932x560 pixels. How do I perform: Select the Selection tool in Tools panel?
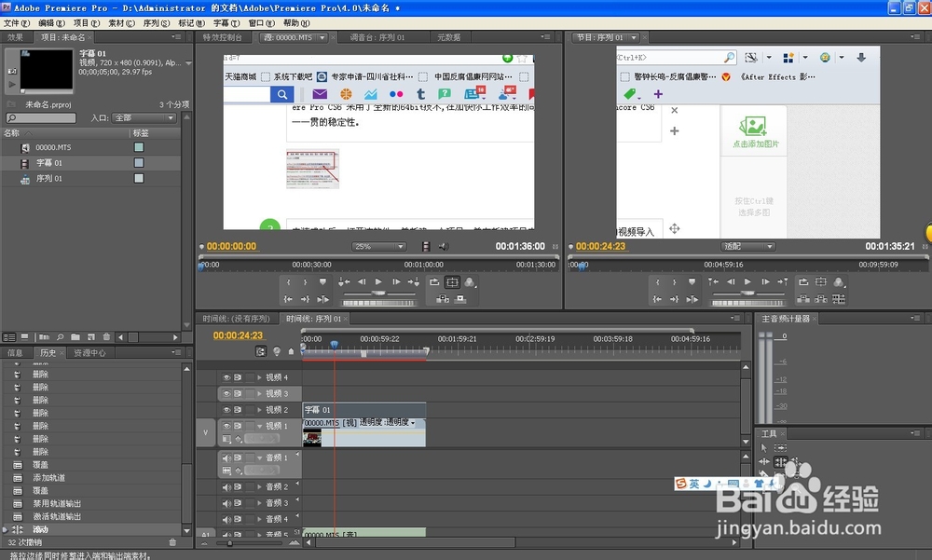coord(764,447)
